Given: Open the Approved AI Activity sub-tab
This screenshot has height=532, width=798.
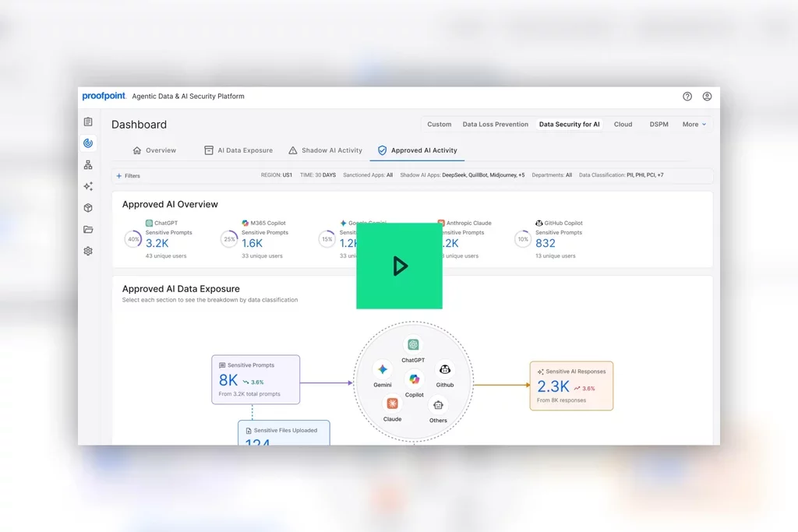Looking at the screenshot, I should point(418,150).
